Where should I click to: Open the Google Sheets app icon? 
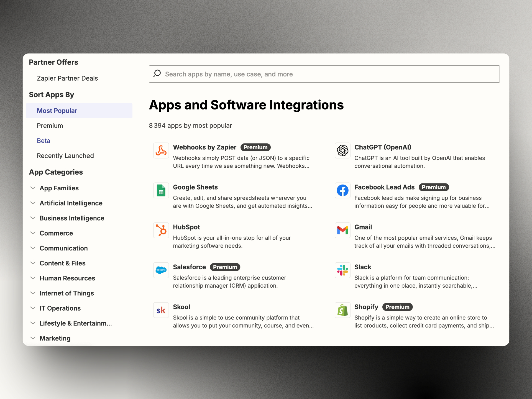(161, 190)
